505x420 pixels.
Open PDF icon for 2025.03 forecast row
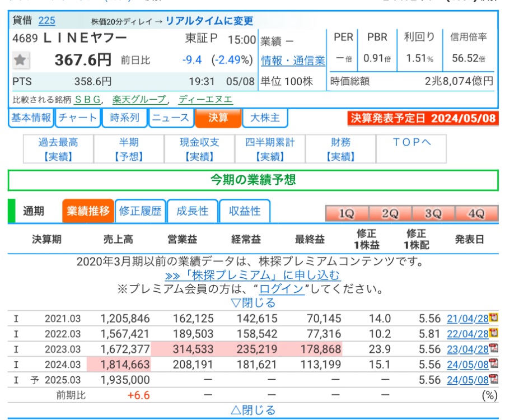pos(493,379)
